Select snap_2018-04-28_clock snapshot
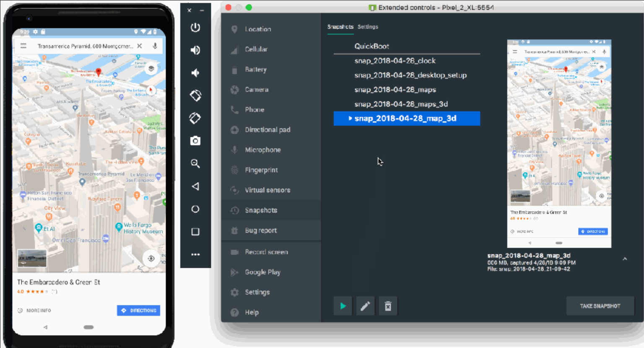 coord(407,61)
